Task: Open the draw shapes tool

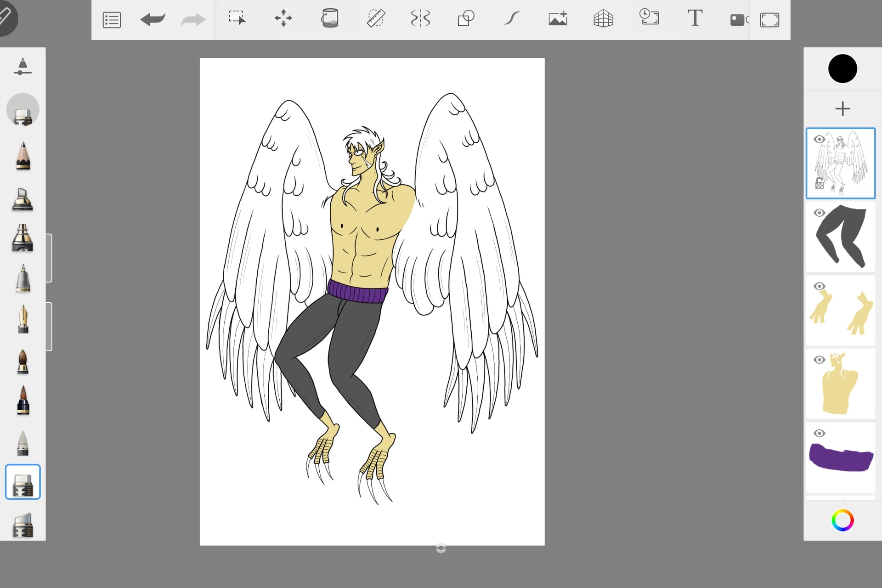Action: click(466, 19)
